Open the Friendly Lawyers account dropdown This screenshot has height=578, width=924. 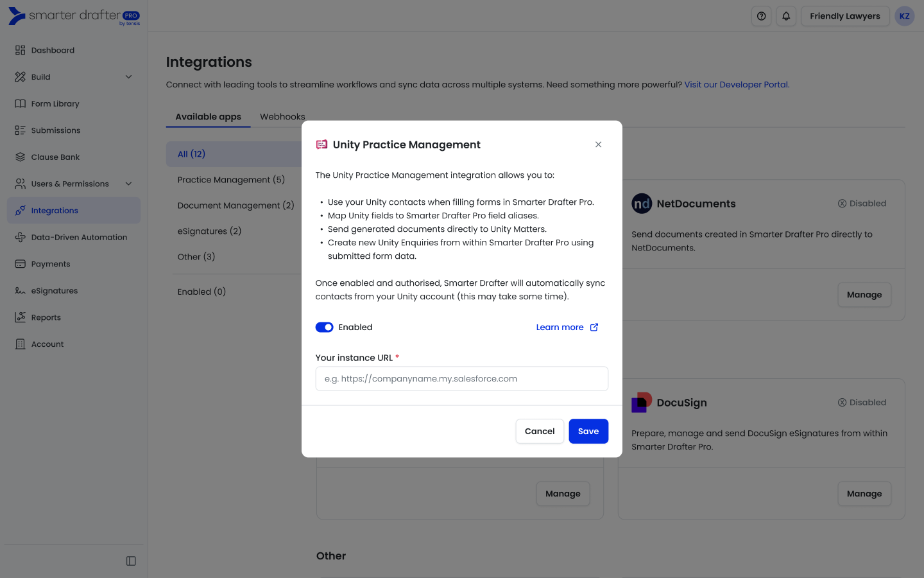[x=844, y=16]
